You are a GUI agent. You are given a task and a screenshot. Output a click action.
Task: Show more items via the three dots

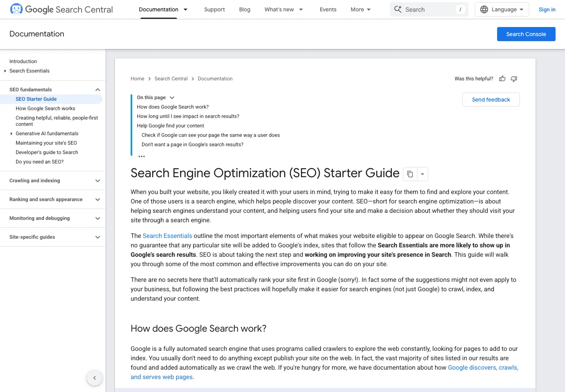click(x=142, y=156)
